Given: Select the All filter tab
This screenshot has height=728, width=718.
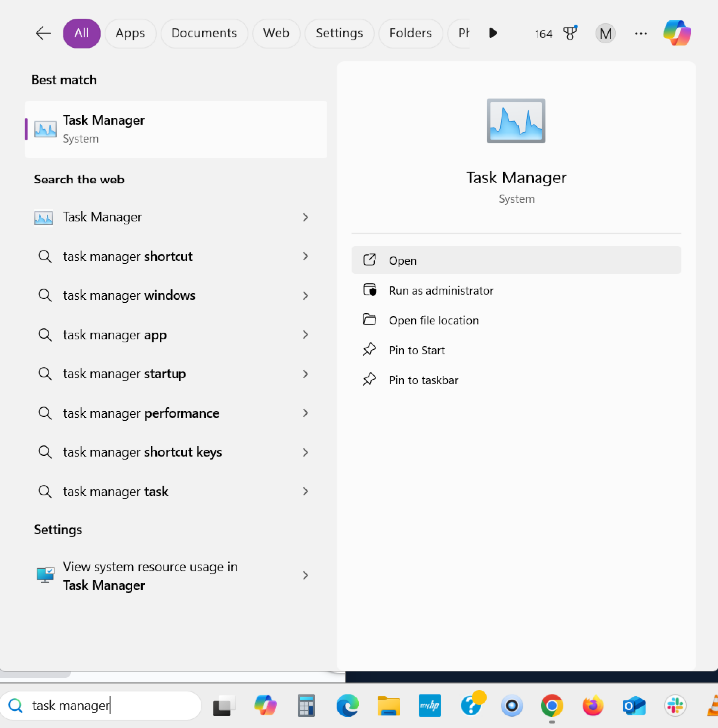Looking at the screenshot, I should coord(81,34).
